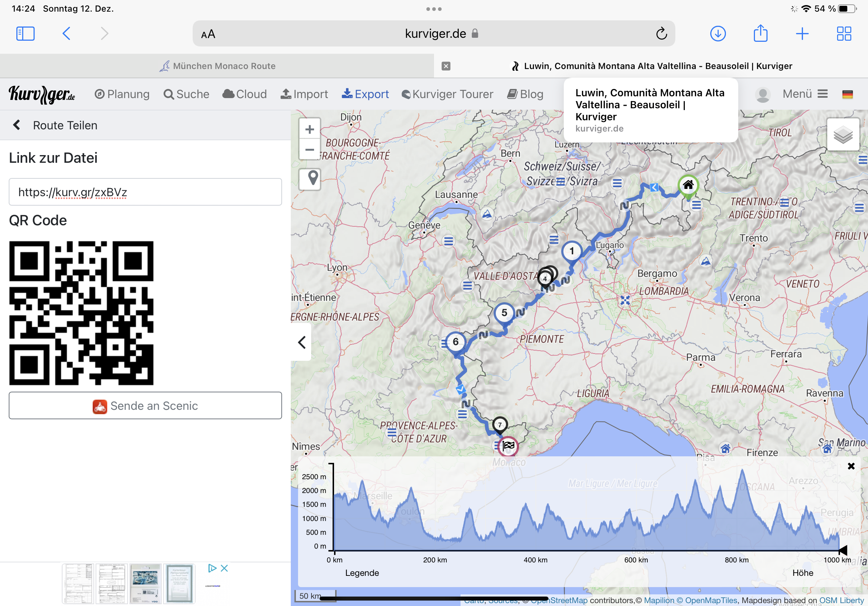Click the blue checkmark route marker

(461, 389)
